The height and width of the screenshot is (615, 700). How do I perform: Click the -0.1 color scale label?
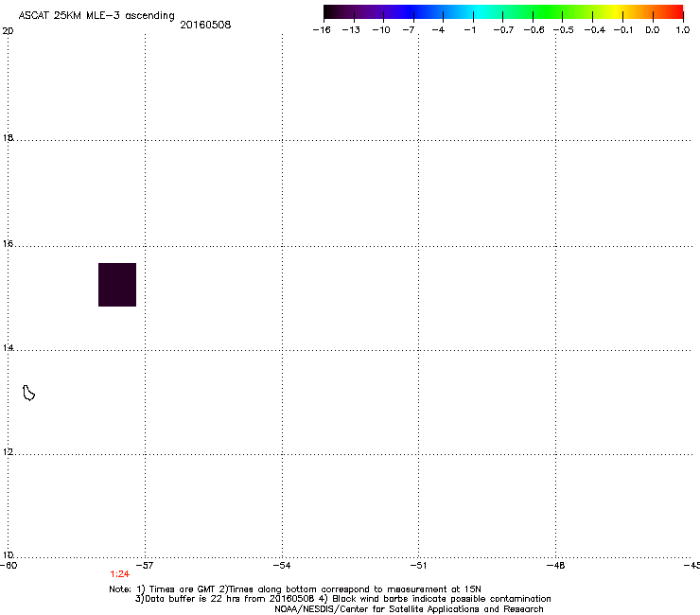click(623, 30)
